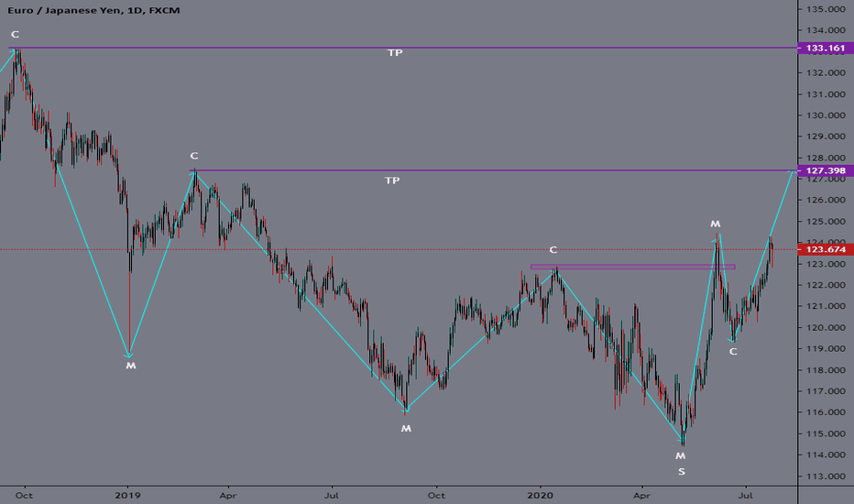Click the 128.000 price axis label
Viewport: 854px width, 504px height.
click(826, 158)
